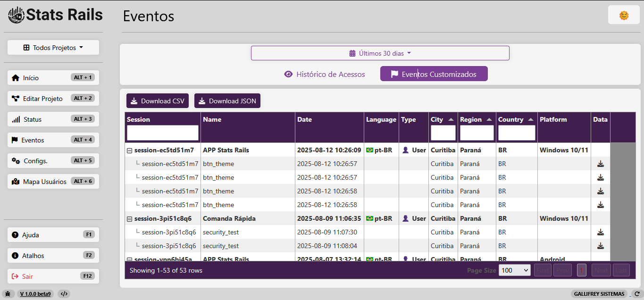644x300 pixels.
Task: Download data for security_test at 11:08:04
Action: 601,246
